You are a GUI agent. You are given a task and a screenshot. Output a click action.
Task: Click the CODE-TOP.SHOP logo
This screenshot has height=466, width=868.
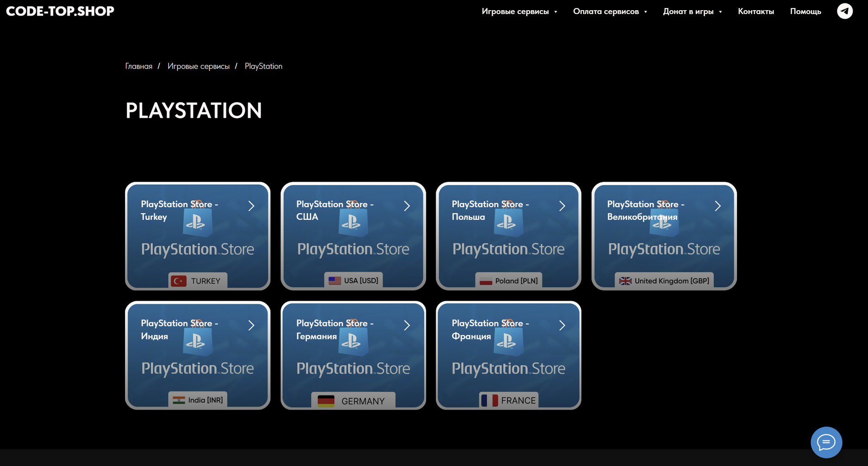point(60,11)
